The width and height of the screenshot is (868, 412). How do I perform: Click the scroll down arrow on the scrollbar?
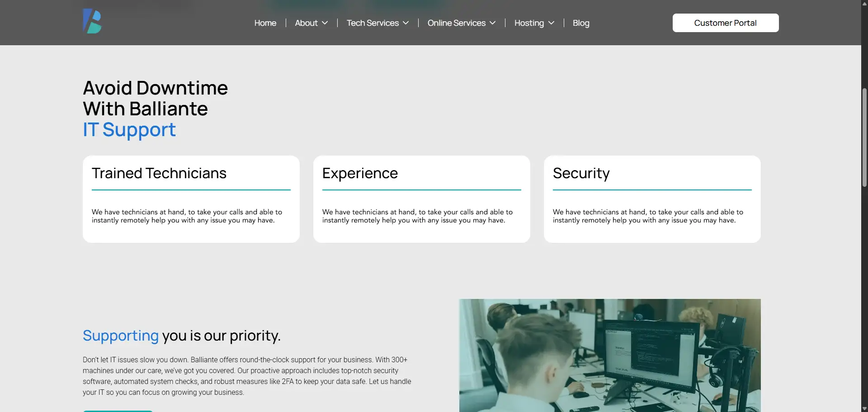pos(864,408)
